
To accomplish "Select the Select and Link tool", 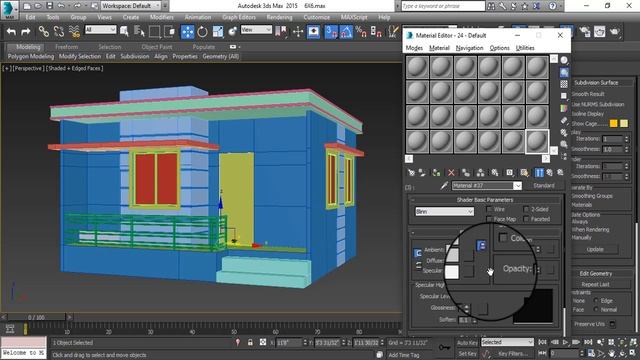I will pyautogui.click(x=44, y=31).
